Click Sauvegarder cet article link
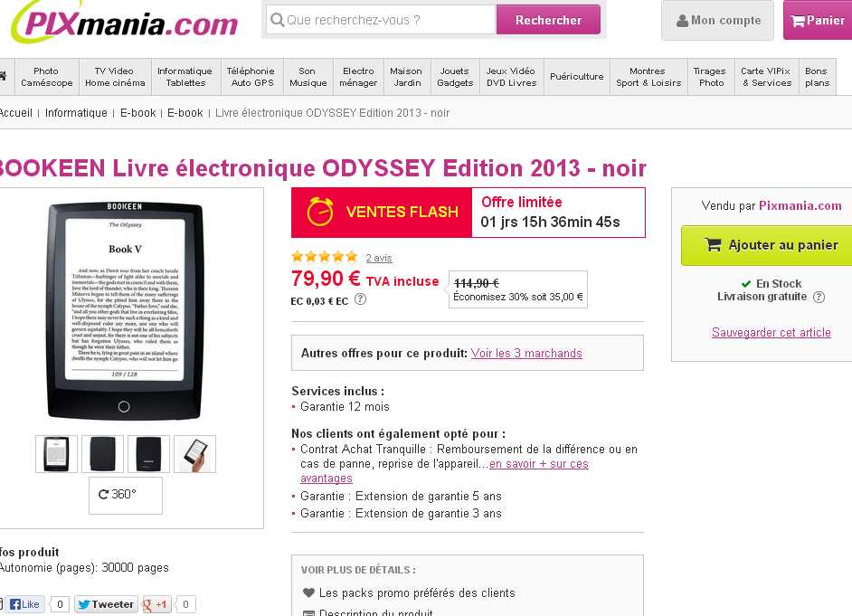Viewport: 852px width, 616px height. point(771,333)
